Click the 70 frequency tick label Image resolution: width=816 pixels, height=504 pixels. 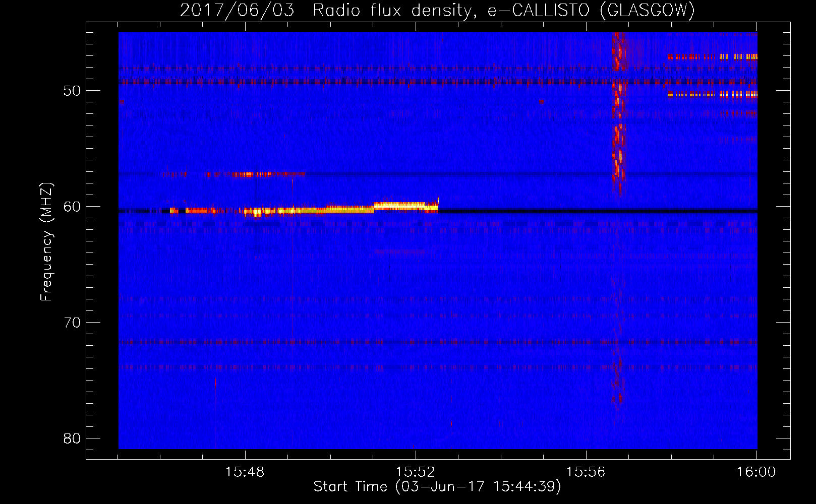[72, 323]
